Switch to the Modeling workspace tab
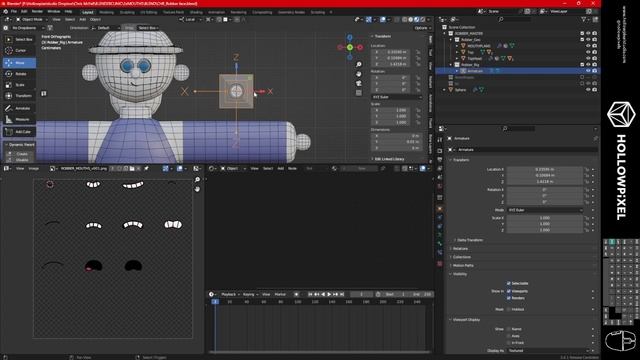The height and width of the screenshot is (360, 640). point(107,12)
